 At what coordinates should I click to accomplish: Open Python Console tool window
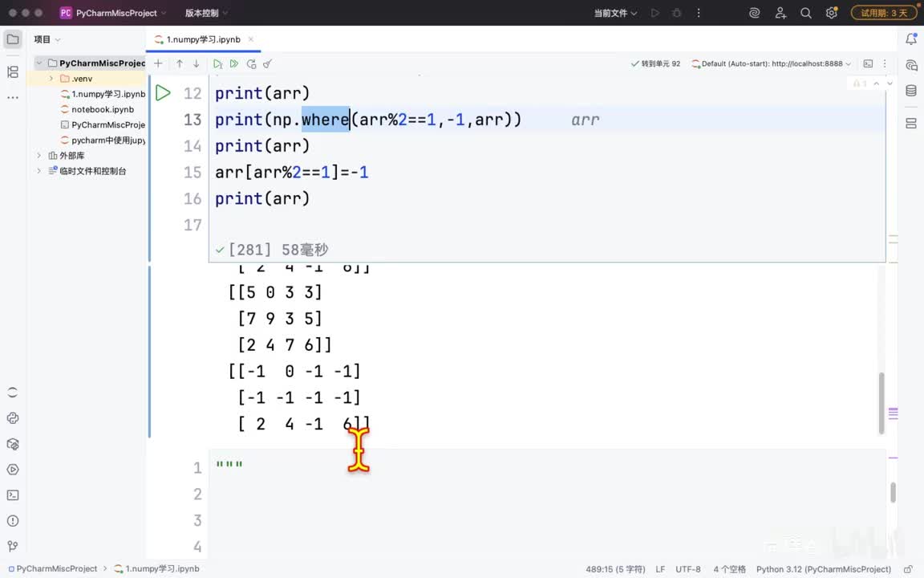[x=12, y=418]
